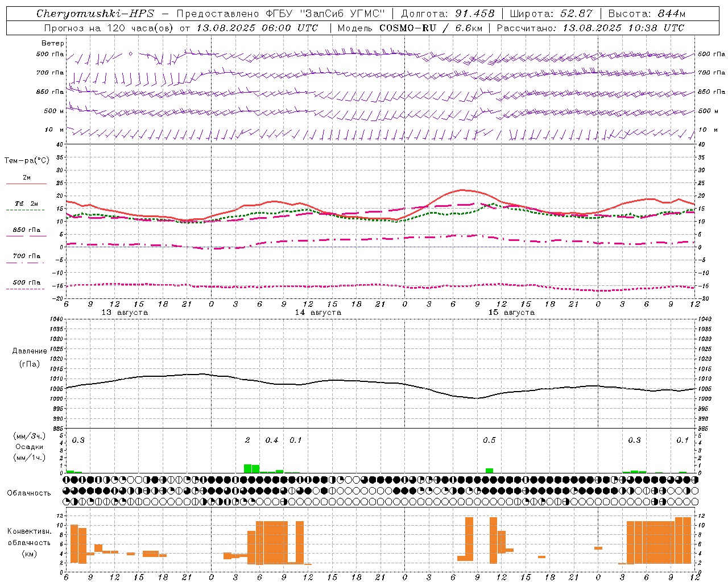Click the (км) unit under convective cloudiness
The height and width of the screenshot is (582, 728).
29,554
